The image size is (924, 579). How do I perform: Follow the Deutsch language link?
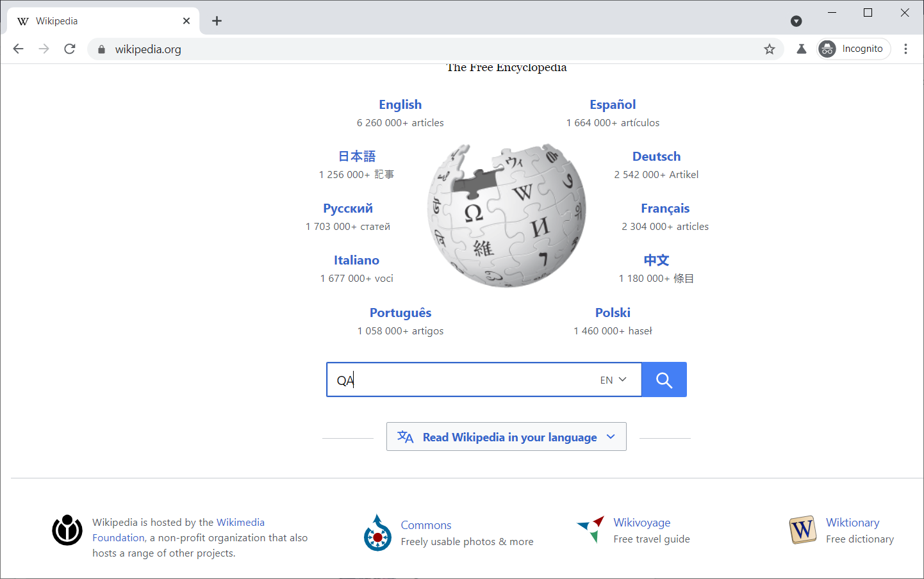point(656,156)
